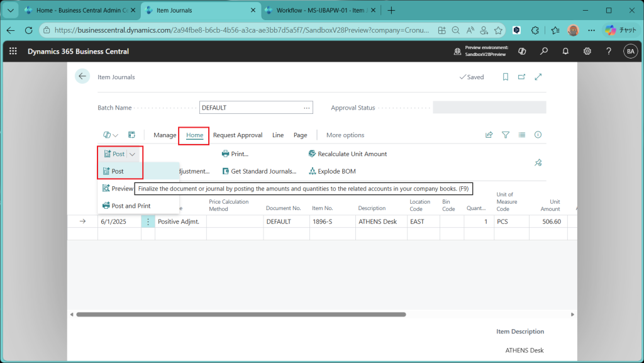This screenshot has height=363, width=644.
Task: Click Recalculate Unit Amount action
Action: click(347, 154)
